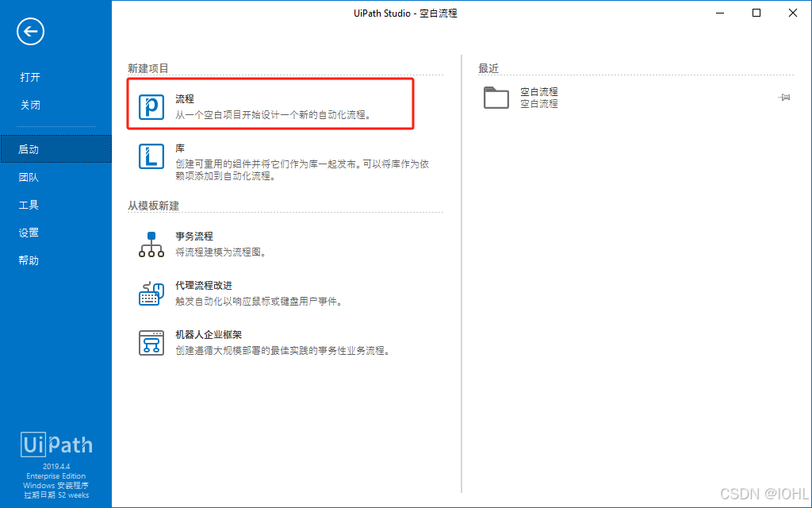
Task: Switch to the 启动 tab
Action: click(x=56, y=149)
